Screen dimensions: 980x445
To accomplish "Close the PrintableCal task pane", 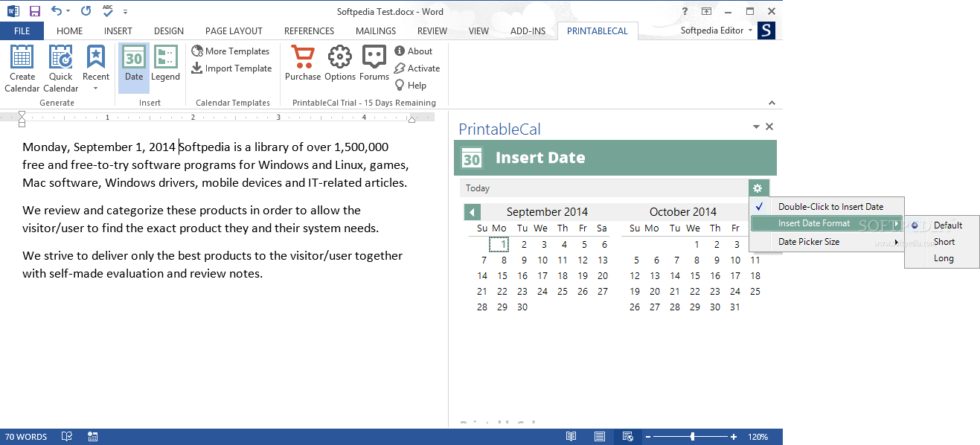I will (769, 127).
